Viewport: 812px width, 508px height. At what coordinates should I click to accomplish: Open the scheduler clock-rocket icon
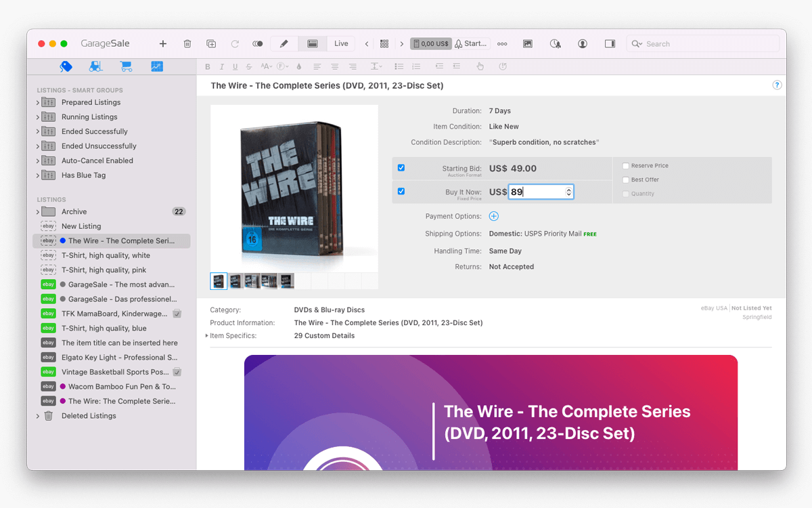555,43
